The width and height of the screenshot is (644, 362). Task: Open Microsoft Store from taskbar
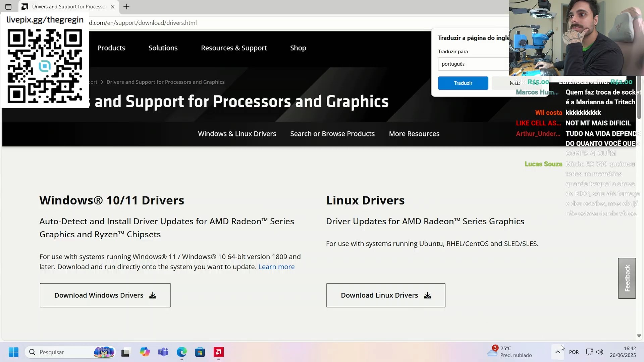pos(200,352)
